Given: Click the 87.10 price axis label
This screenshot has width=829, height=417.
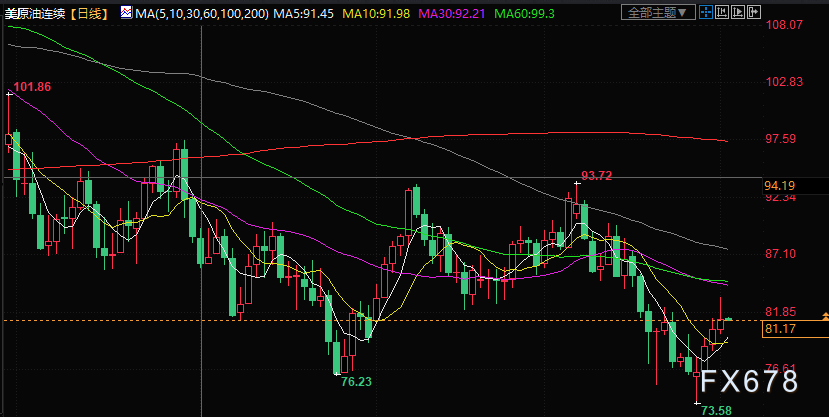Looking at the screenshot, I should click(x=780, y=254).
